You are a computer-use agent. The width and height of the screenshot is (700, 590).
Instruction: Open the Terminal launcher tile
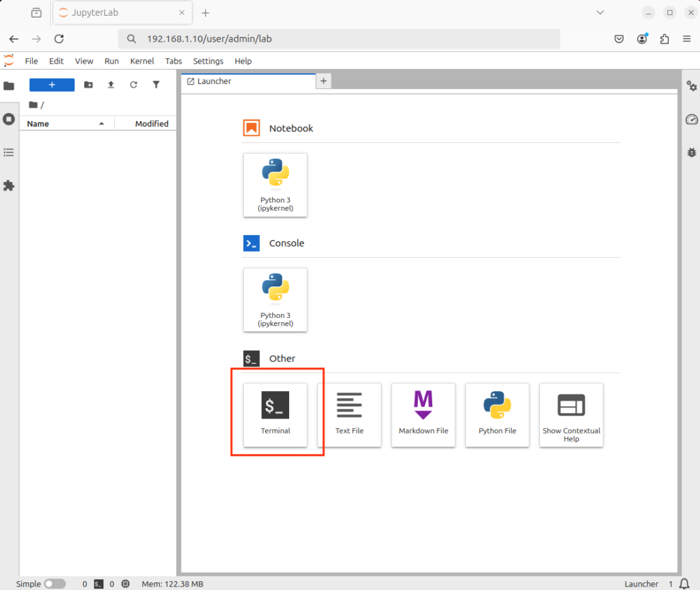coord(275,414)
